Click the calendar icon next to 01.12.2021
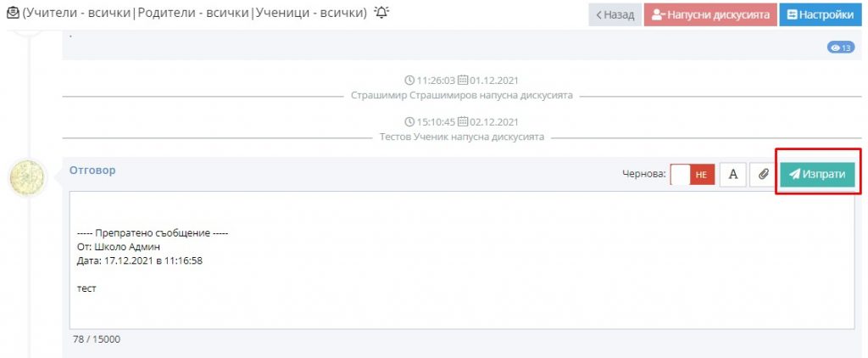Image resolution: width=868 pixels, height=358 pixels. (464, 81)
